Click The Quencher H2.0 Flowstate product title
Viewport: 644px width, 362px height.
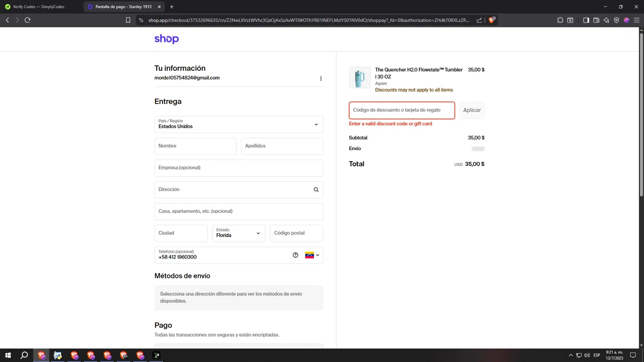(419, 73)
